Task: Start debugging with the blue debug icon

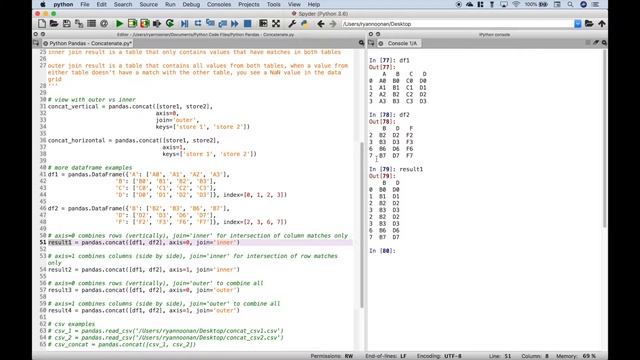Action: click(x=185, y=24)
